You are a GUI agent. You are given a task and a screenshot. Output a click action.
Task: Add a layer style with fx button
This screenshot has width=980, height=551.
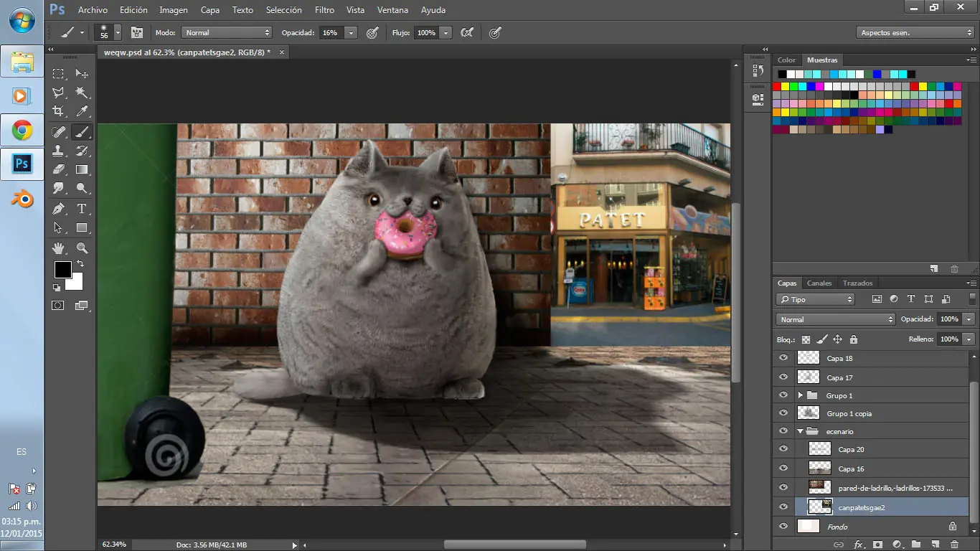tap(858, 545)
